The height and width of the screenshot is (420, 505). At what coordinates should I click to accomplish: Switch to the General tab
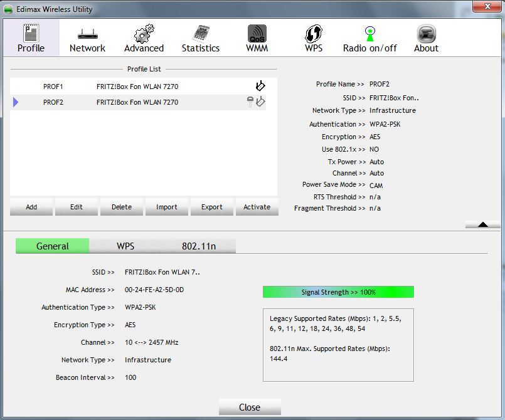(53, 246)
